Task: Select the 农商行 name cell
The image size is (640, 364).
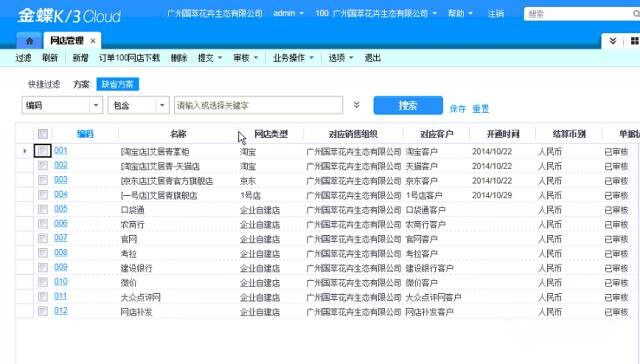Action: pos(133,225)
